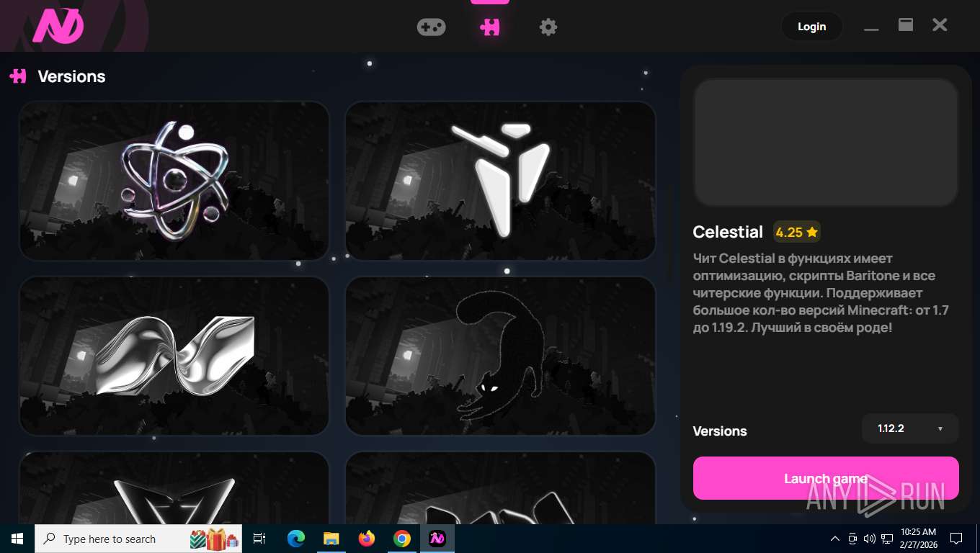Click the Celestial preview image area

826,143
